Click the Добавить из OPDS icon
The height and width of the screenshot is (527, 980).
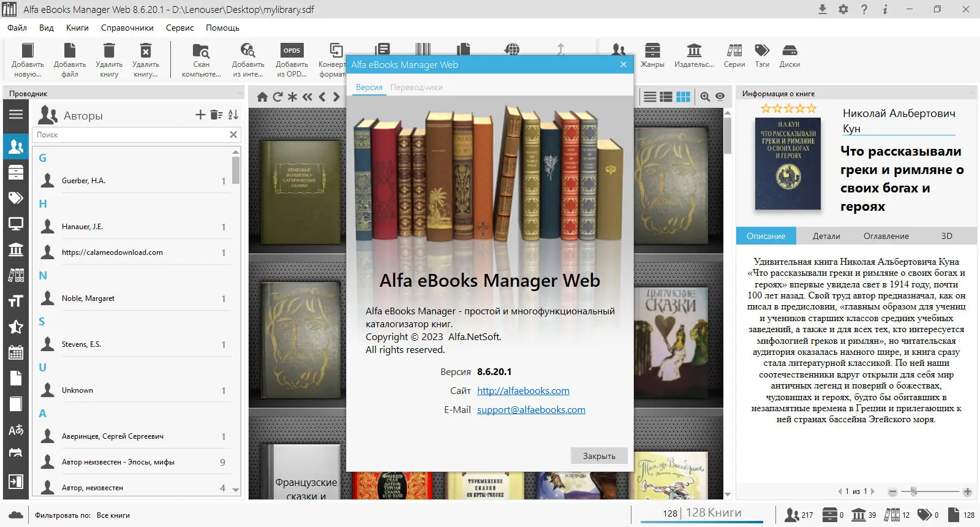point(292,60)
